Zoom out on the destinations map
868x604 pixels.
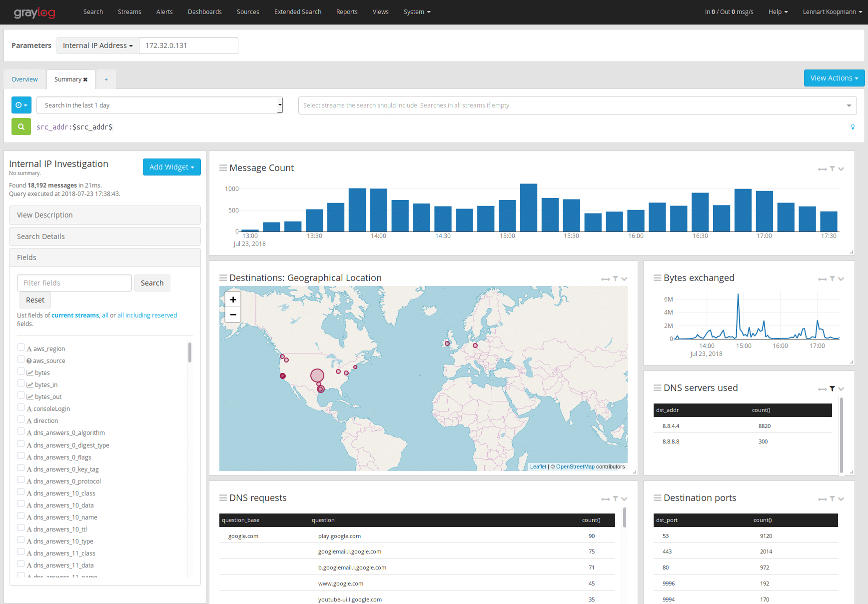[x=233, y=314]
